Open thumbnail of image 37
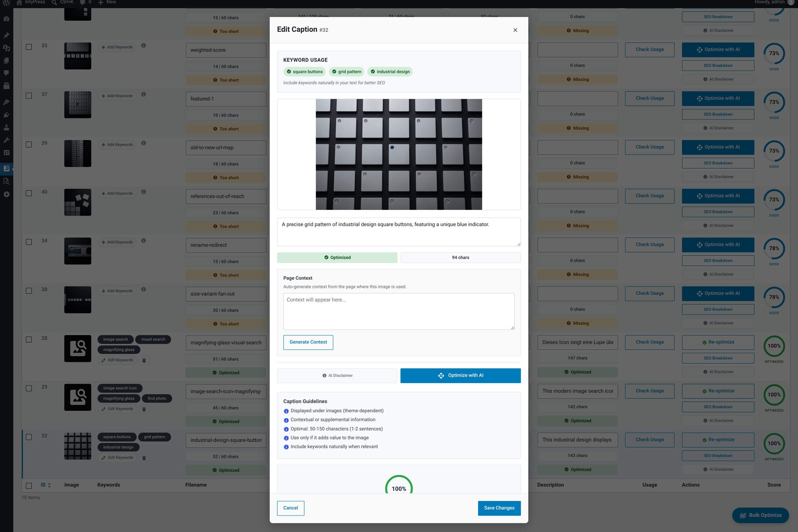 click(78, 105)
